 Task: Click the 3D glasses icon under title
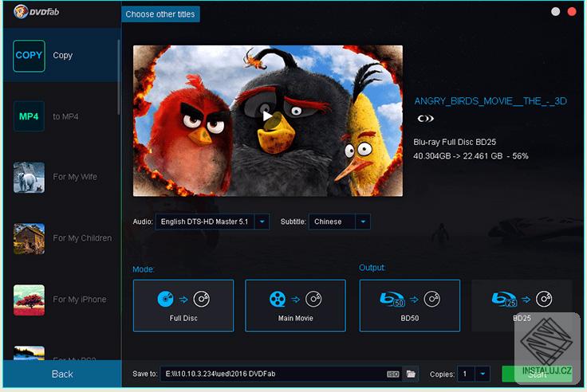tap(425, 119)
